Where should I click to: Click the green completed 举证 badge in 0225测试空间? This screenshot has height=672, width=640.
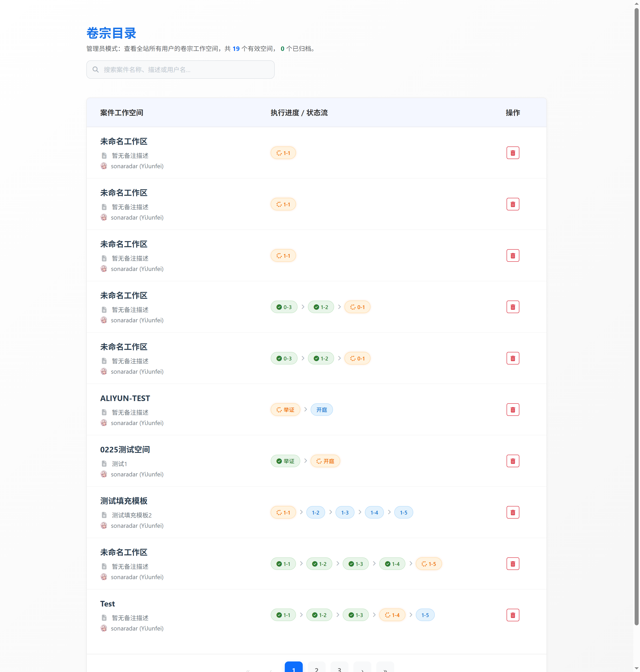point(285,461)
